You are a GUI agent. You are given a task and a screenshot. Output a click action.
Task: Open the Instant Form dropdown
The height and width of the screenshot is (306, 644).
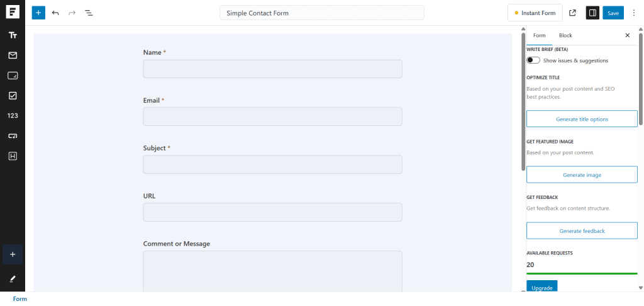pos(535,13)
